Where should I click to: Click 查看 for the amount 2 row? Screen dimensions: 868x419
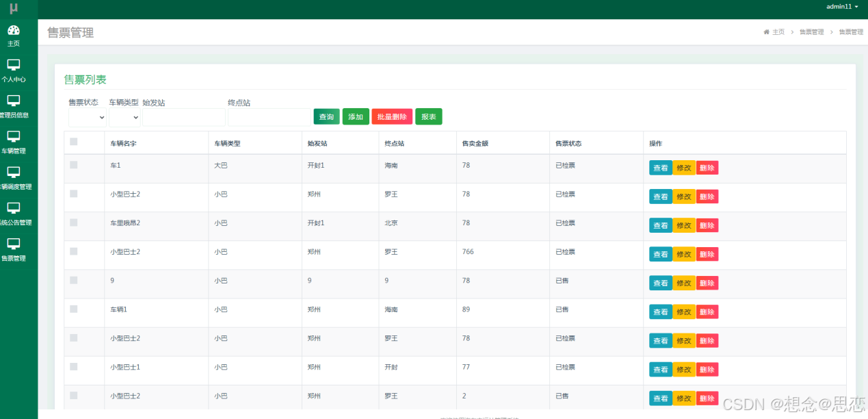tap(661, 398)
